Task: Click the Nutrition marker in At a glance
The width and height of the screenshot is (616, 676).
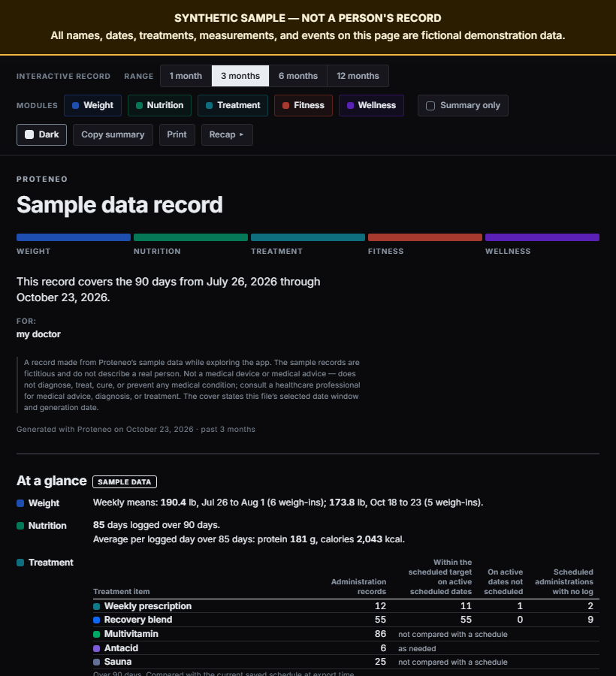Action: (20, 526)
